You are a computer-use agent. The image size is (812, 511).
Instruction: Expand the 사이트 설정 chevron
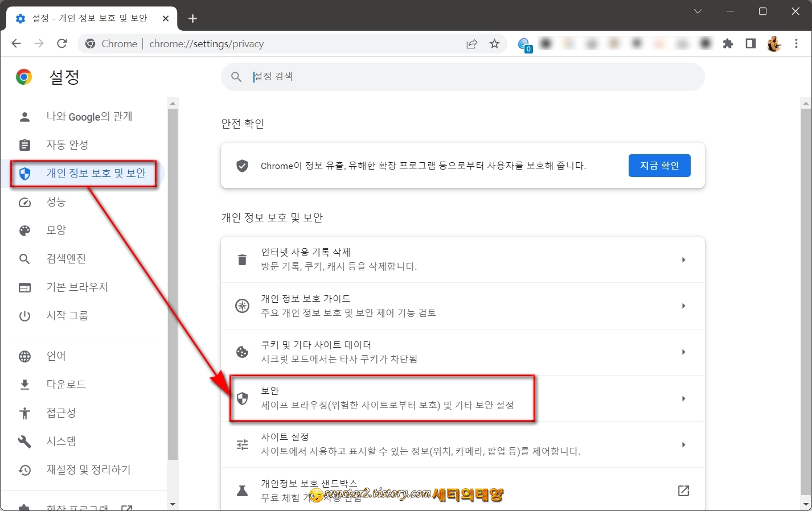[x=683, y=444]
